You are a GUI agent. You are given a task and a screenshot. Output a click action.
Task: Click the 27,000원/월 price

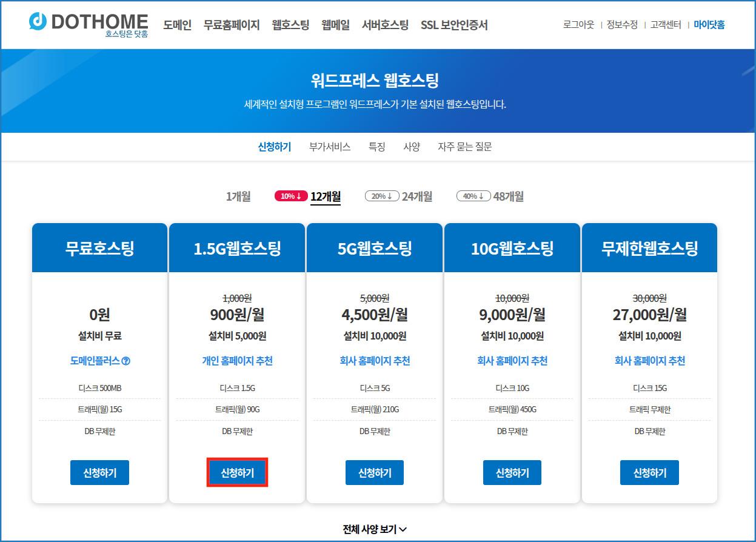pyautogui.click(x=649, y=315)
